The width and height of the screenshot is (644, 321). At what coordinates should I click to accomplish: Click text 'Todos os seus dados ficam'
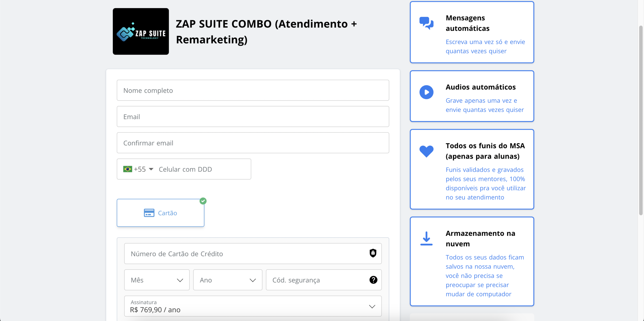click(485, 257)
